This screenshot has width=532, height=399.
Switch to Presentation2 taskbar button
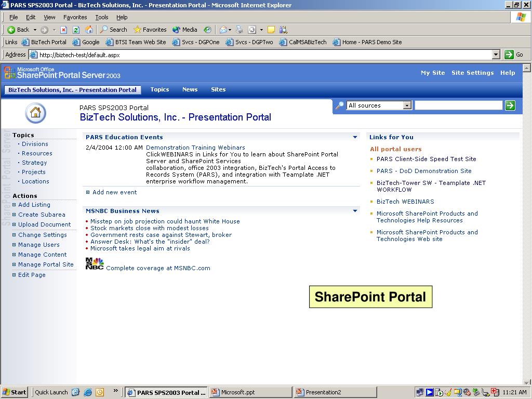(x=335, y=392)
